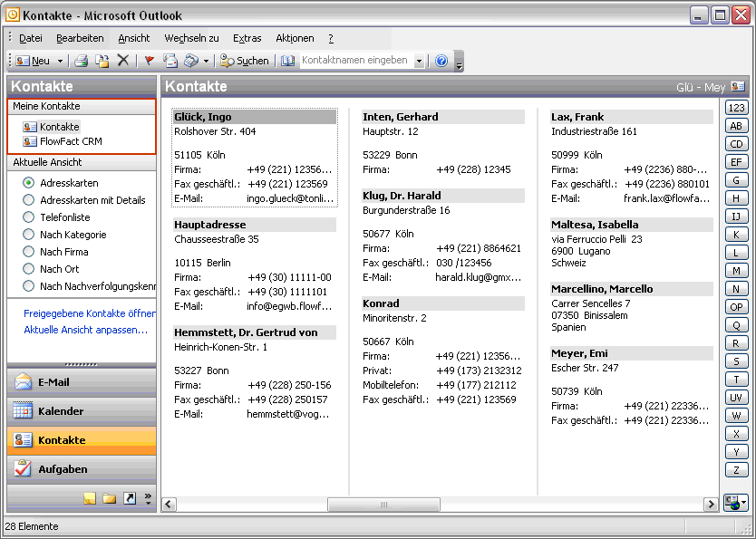Screen dimensions: 756x539
Task: Click the Suchen search button
Action: 244,61
